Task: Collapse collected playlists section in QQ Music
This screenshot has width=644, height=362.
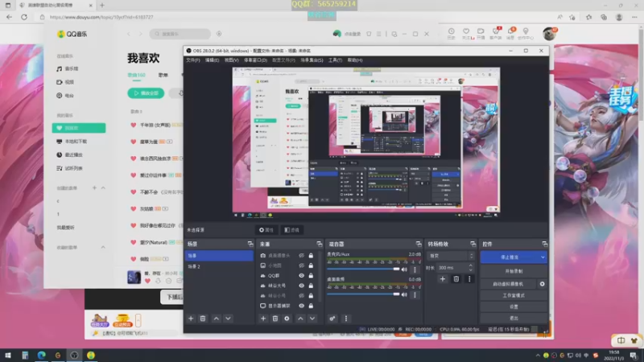Action: coord(103,248)
